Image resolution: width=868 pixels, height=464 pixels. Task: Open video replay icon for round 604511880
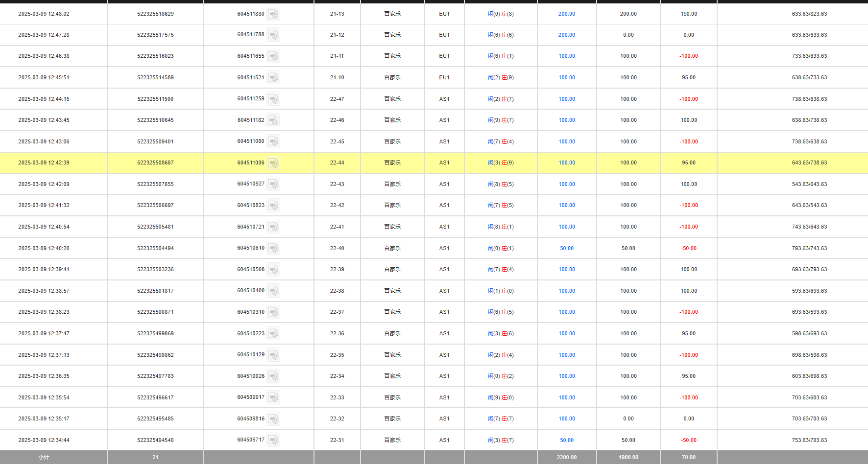tap(273, 14)
